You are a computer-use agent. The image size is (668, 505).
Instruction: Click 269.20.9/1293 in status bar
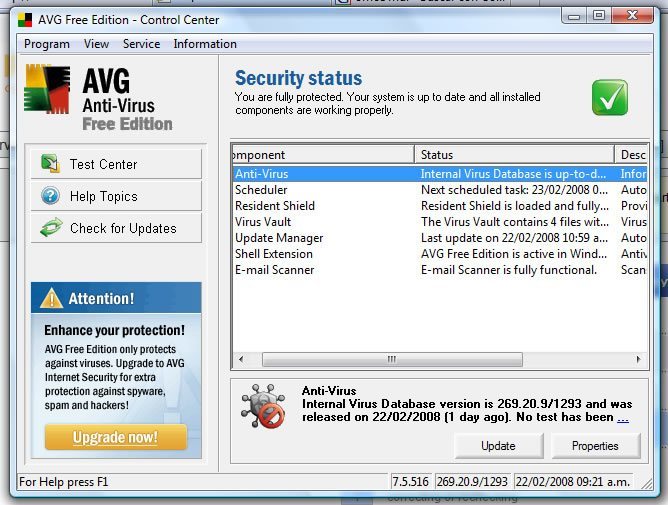[472, 482]
